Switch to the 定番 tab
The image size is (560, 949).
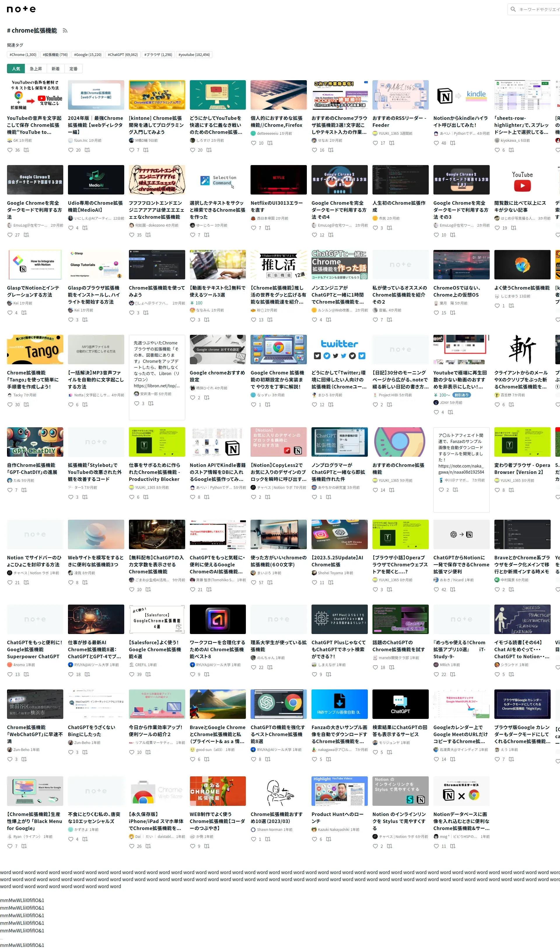73,69
